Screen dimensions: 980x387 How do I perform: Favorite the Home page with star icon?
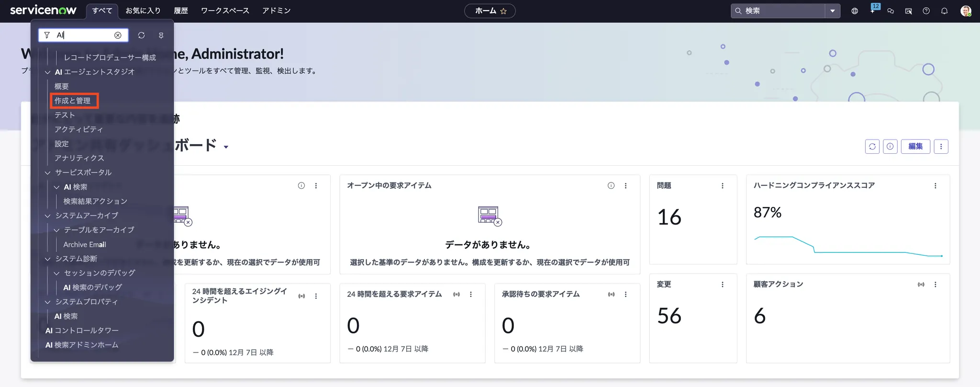click(503, 11)
